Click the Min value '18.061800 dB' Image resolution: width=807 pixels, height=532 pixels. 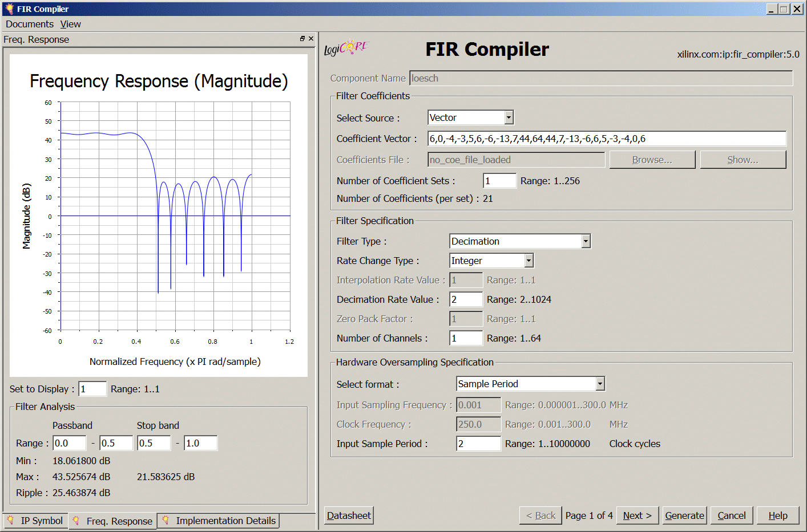tap(82, 461)
